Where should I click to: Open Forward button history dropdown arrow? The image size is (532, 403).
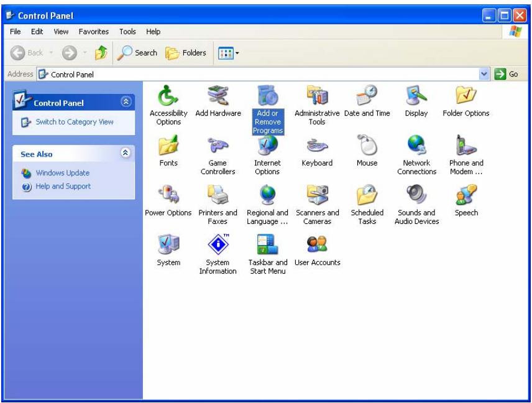point(85,53)
